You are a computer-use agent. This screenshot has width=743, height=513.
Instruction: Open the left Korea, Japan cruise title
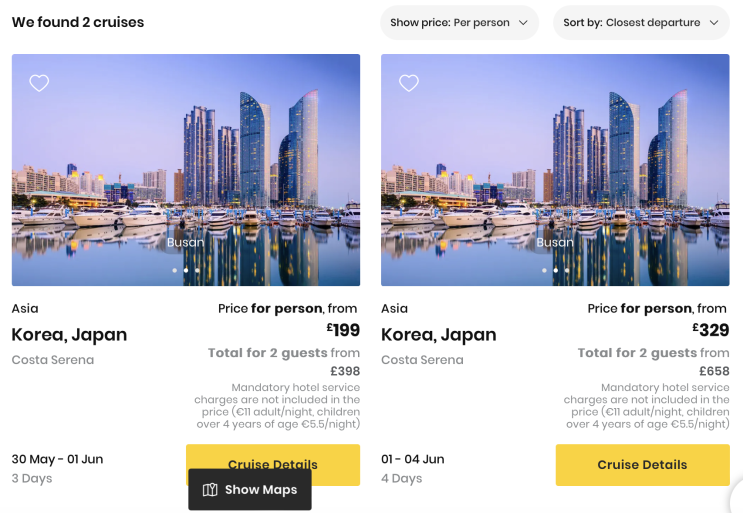click(69, 335)
